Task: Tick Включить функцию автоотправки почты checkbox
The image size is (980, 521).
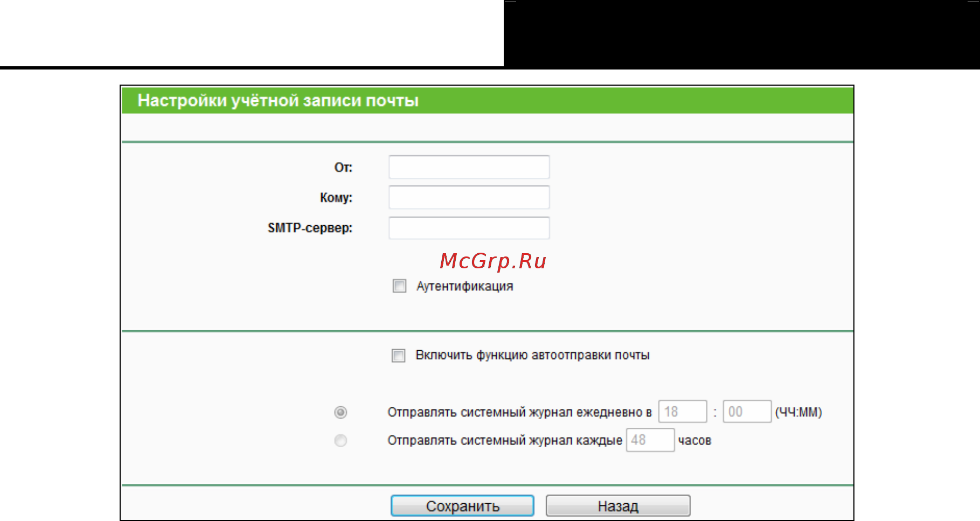Action: (x=398, y=356)
